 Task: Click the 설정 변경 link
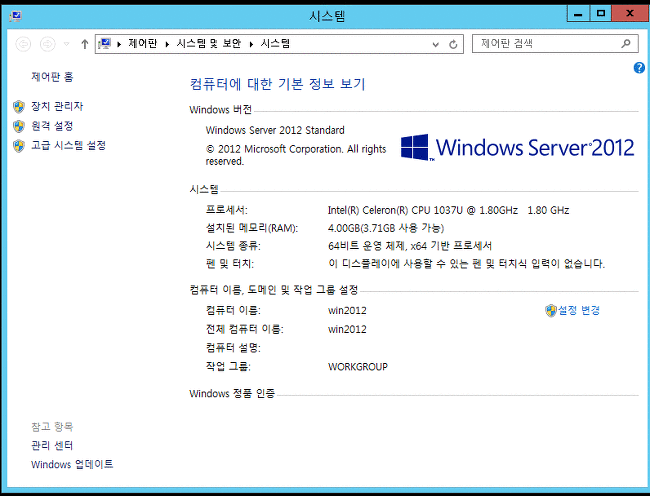pos(579,310)
